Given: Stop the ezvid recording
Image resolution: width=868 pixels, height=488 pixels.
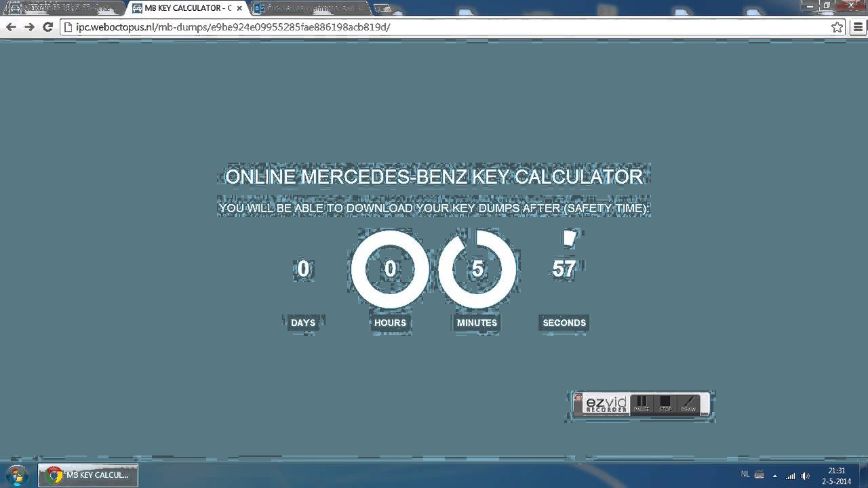Looking at the screenshot, I should (x=665, y=405).
